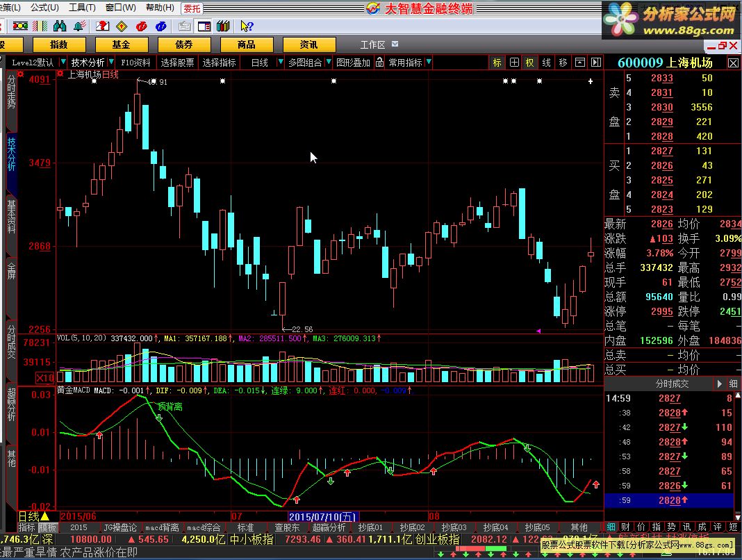Select the 财 tab under quote panel
Viewport: 742px width, 560px height.
(x=625, y=527)
